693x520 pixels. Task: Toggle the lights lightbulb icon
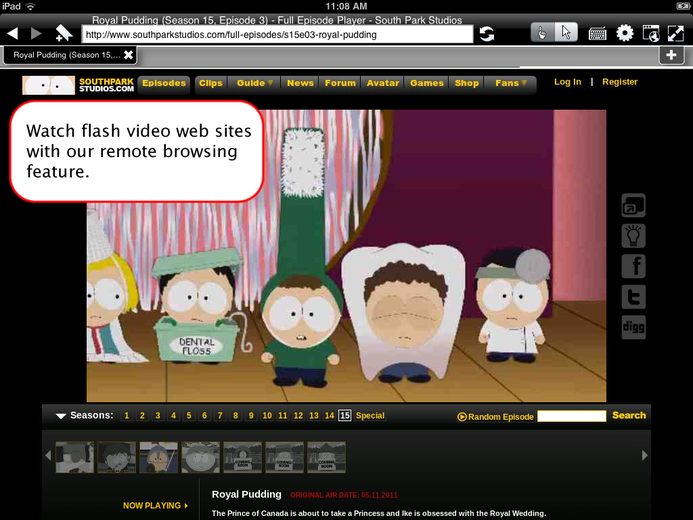633,236
